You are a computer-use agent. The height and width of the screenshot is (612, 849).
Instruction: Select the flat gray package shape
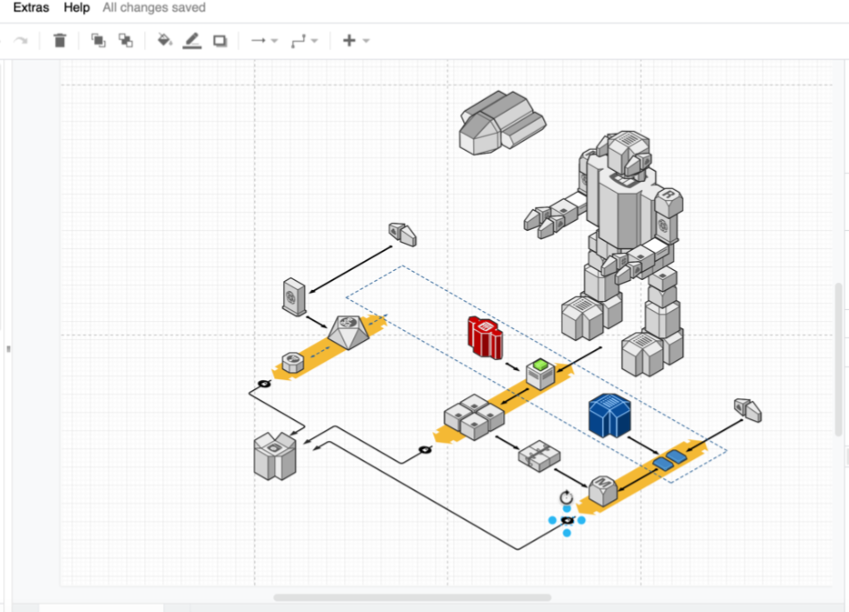539,455
